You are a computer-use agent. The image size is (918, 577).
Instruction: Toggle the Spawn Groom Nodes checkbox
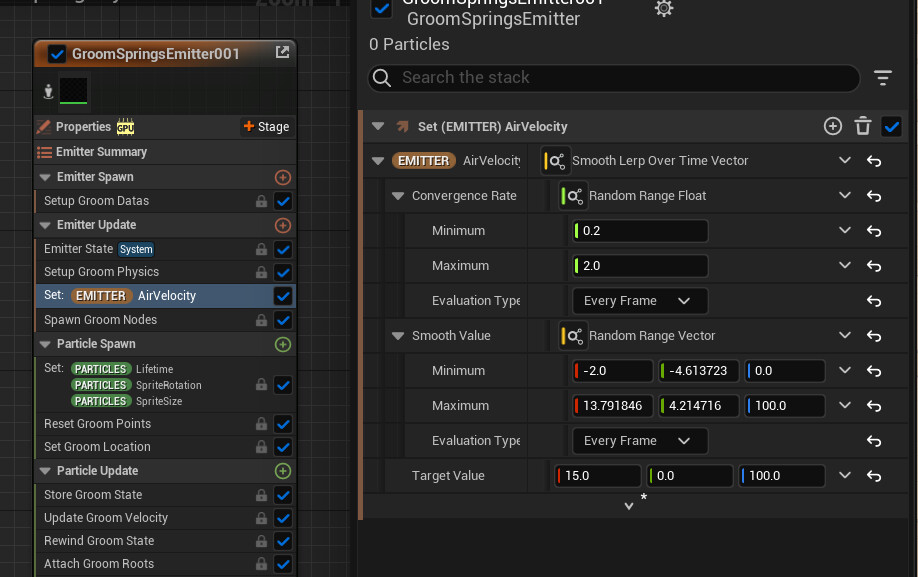(283, 320)
